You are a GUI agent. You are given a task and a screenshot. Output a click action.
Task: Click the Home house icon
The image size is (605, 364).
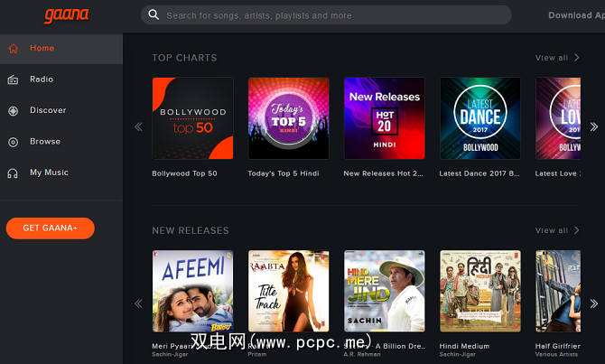[x=14, y=48]
